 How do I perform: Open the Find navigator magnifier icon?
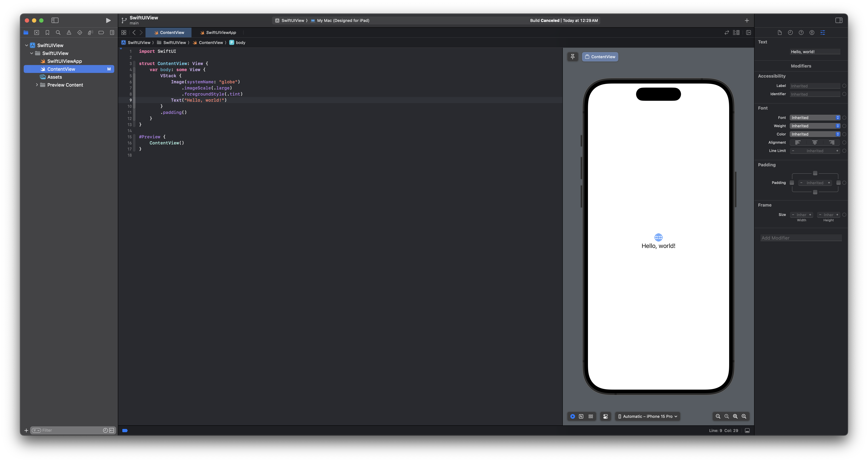click(x=58, y=33)
